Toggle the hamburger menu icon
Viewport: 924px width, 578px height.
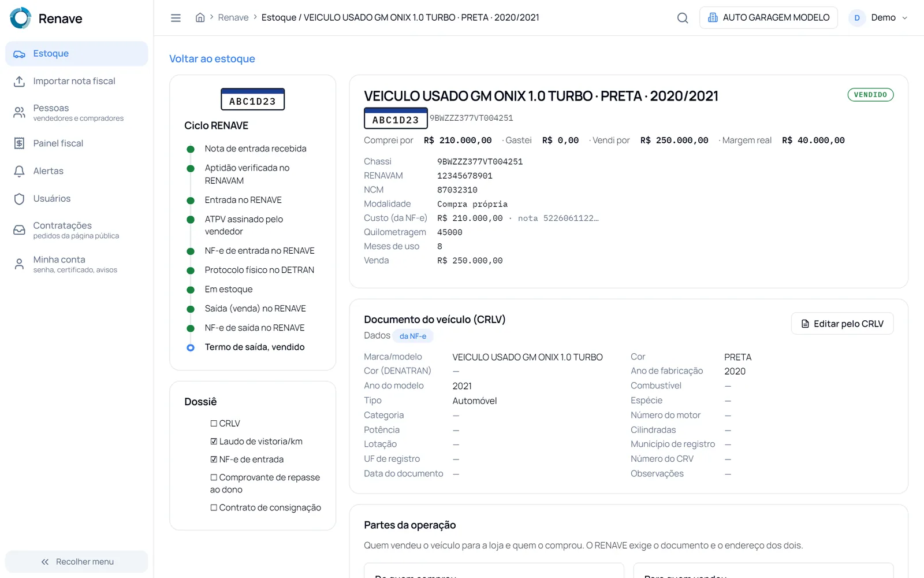pos(176,18)
